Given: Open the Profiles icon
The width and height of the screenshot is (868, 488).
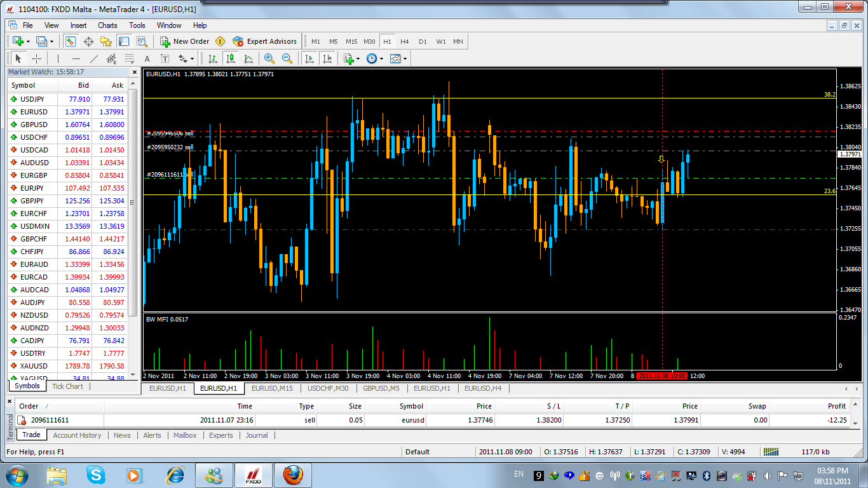Looking at the screenshot, I should pos(41,41).
